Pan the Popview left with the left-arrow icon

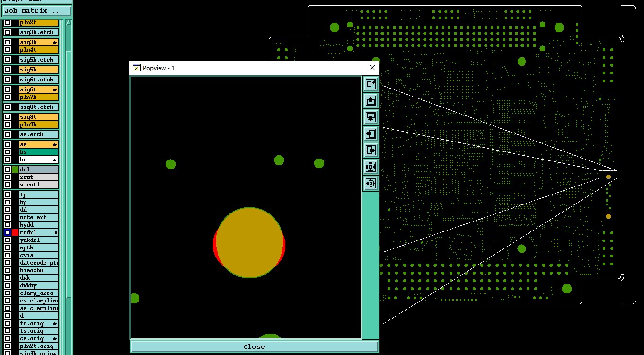[x=371, y=133]
